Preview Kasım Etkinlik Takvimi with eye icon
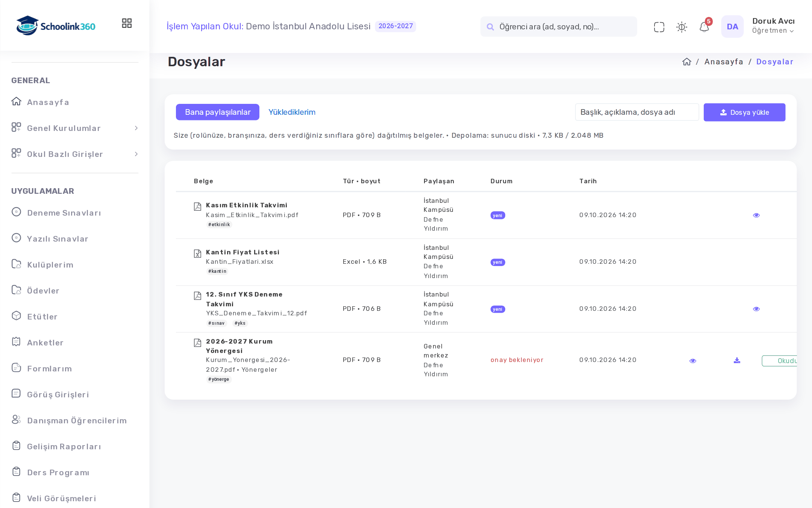This screenshot has height=508, width=812. point(756,215)
